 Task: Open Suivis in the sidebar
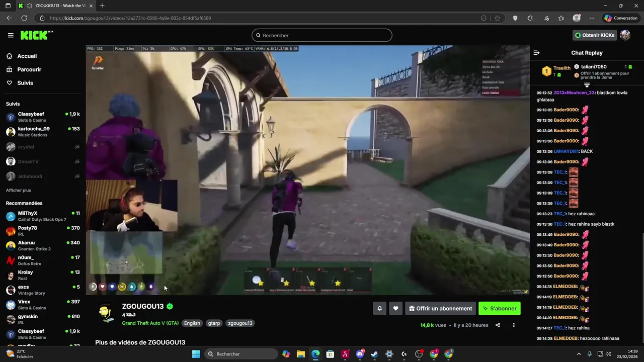coord(25,83)
